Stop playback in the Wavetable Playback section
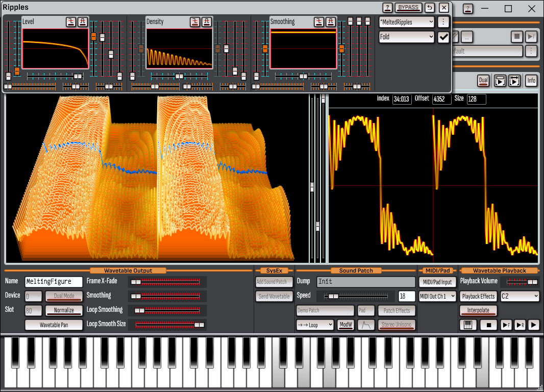544x392 pixels. 488,325
